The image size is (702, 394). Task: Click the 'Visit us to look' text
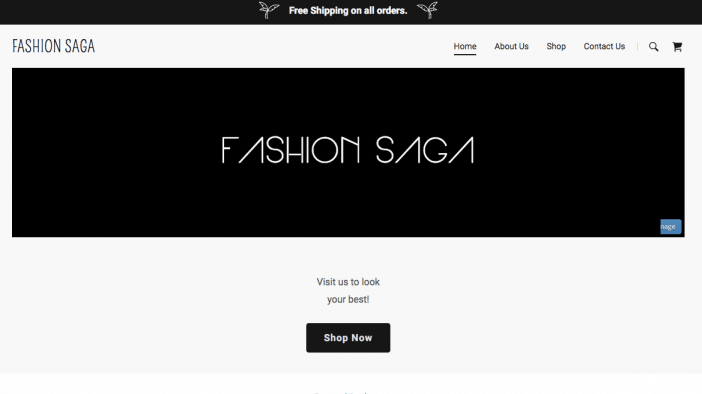coord(348,282)
